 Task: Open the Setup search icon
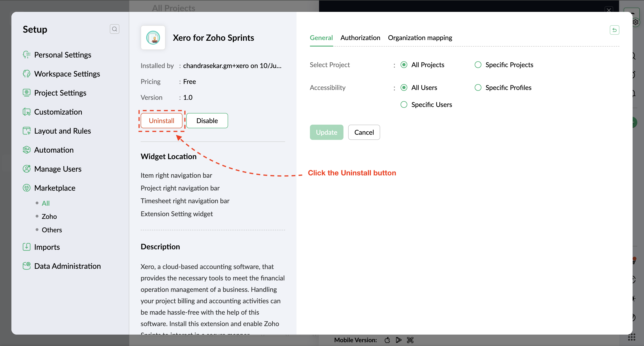point(114,29)
